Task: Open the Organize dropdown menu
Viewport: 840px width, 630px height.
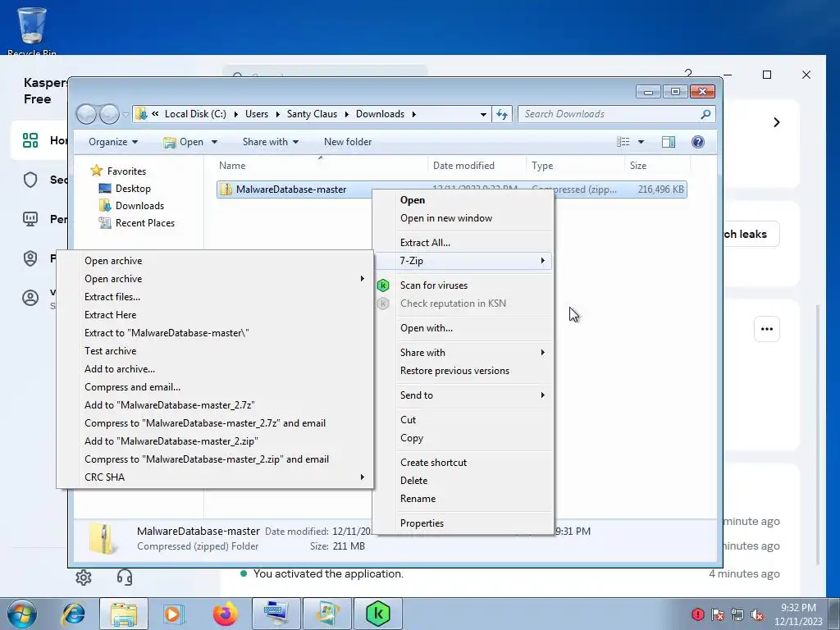Action: click(113, 142)
